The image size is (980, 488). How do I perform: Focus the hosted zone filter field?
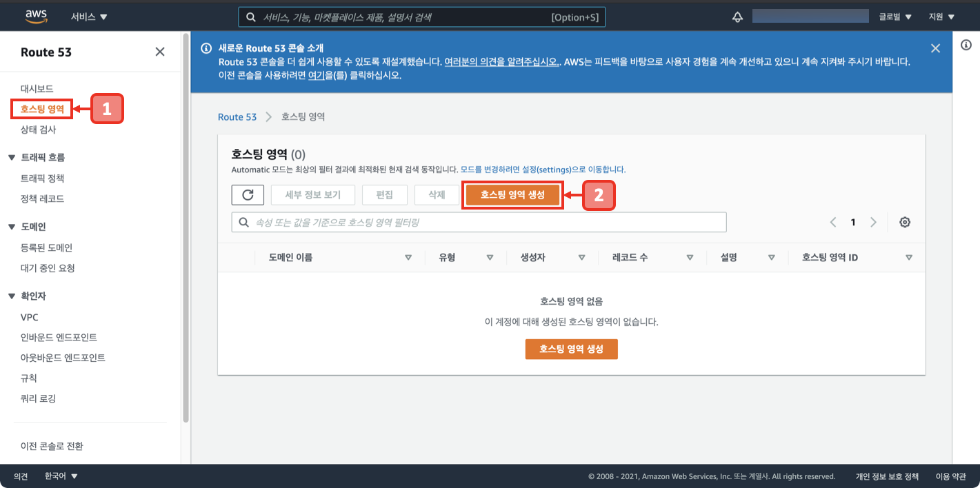tap(479, 222)
